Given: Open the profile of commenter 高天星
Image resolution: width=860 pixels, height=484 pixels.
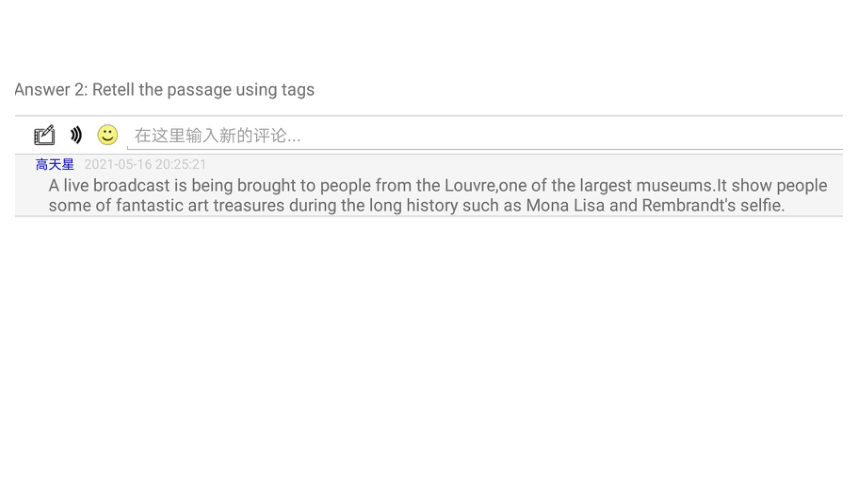Looking at the screenshot, I should 54,165.
